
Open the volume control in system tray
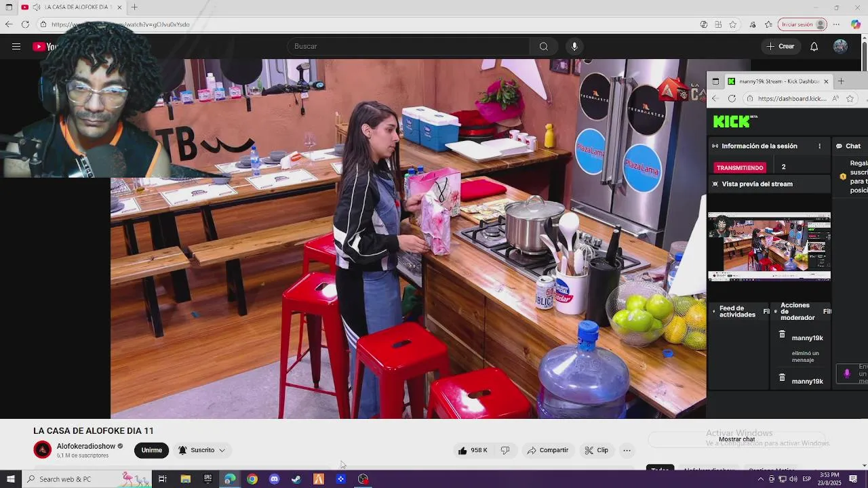tap(793, 479)
